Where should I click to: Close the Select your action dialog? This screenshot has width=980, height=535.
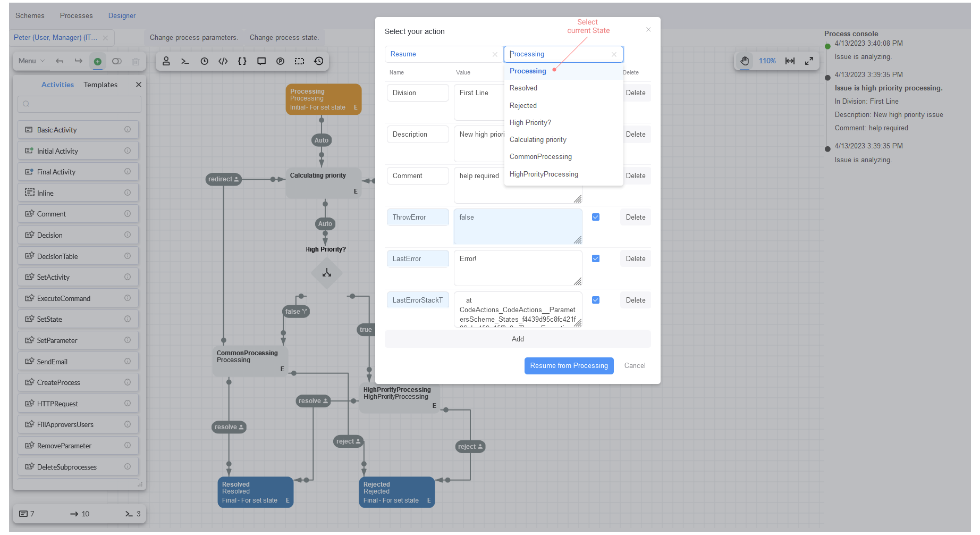click(x=648, y=30)
